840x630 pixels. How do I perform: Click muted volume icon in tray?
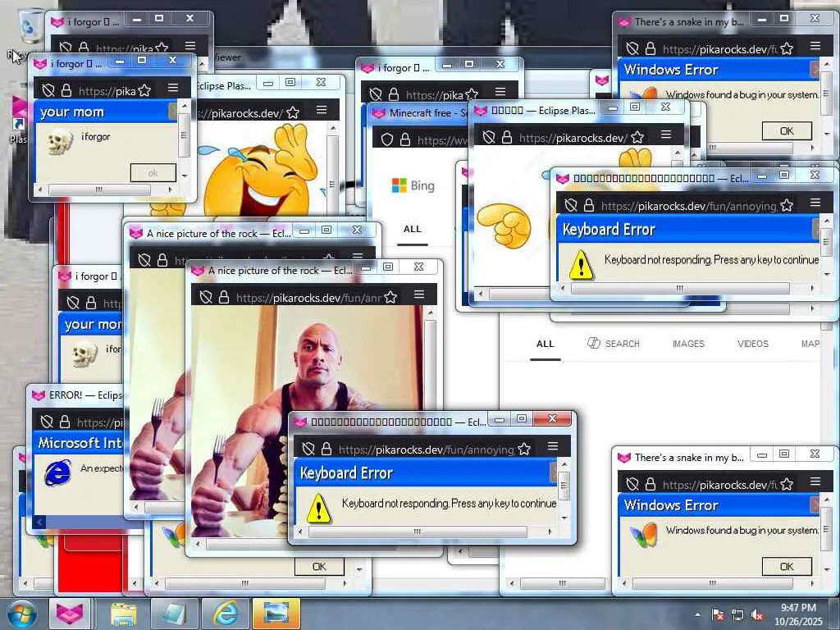click(758, 615)
